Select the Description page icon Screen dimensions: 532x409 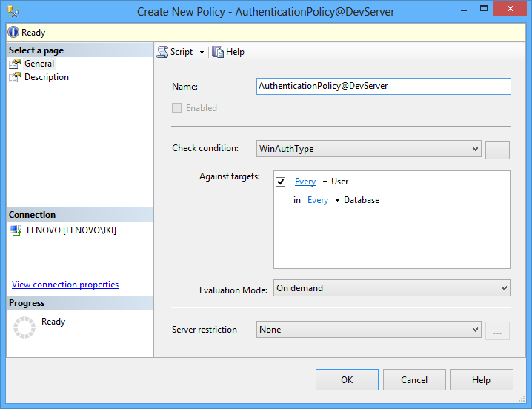coord(15,77)
